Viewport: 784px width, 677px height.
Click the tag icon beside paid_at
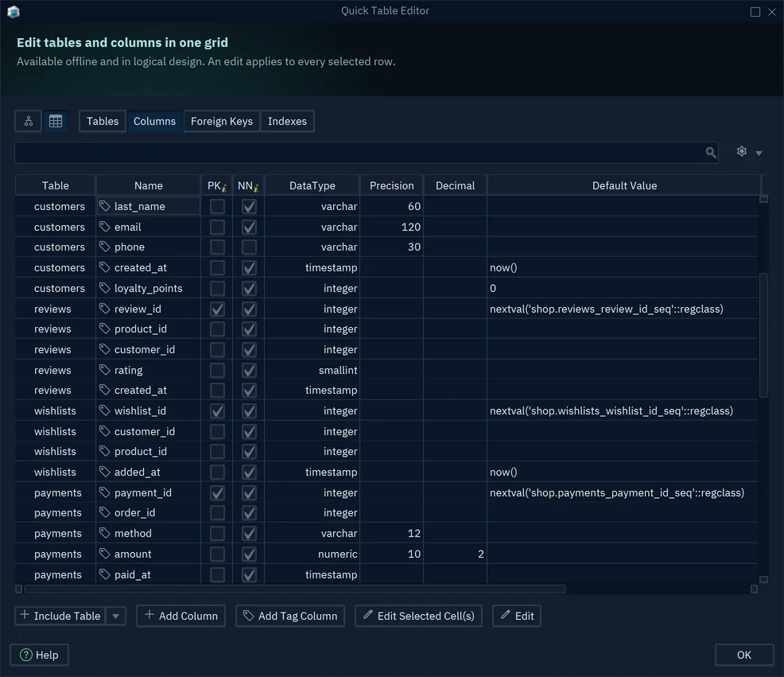[x=104, y=574]
